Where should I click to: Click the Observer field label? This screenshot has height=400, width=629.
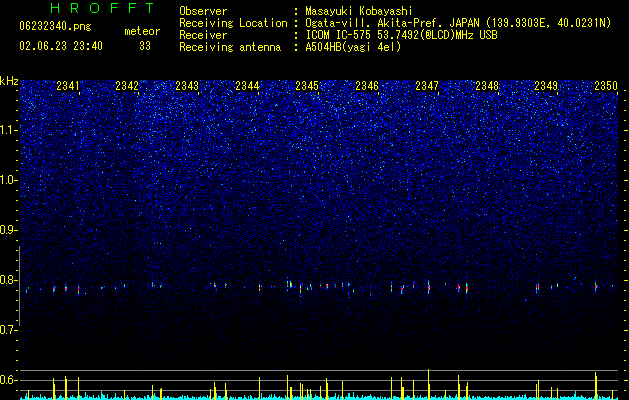point(203,11)
